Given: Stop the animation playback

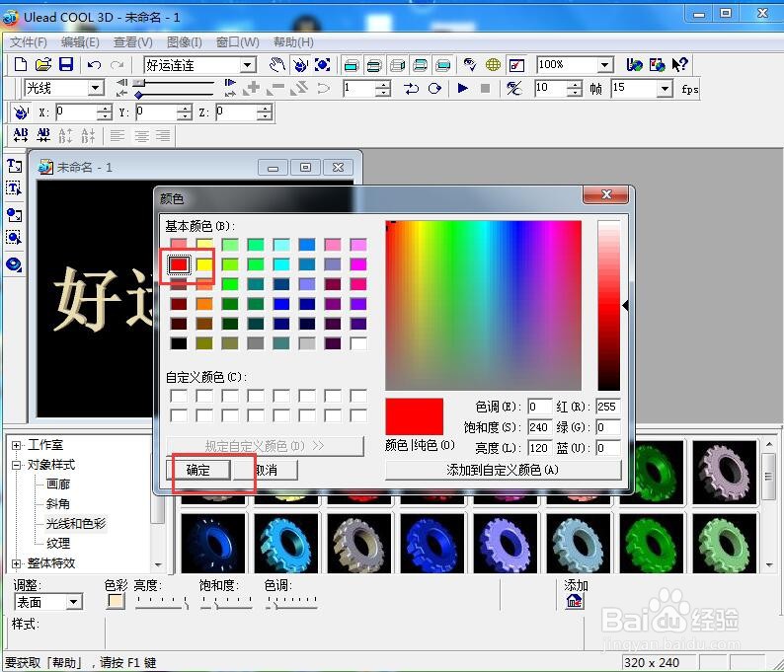Looking at the screenshot, I should coord(485,89).
